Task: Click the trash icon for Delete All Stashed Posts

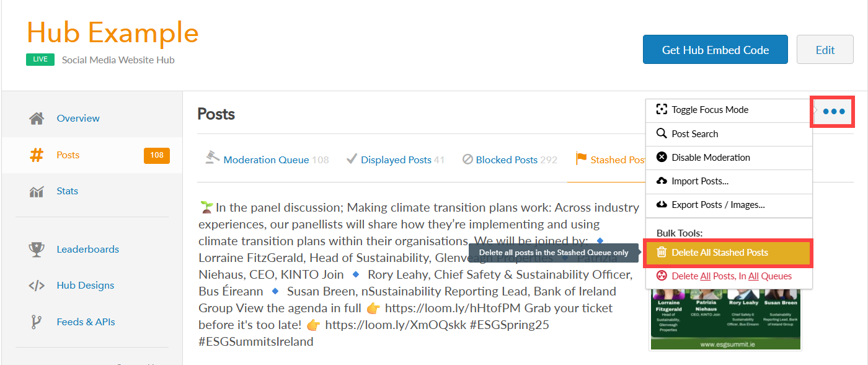Action: [x=662, y=253]
